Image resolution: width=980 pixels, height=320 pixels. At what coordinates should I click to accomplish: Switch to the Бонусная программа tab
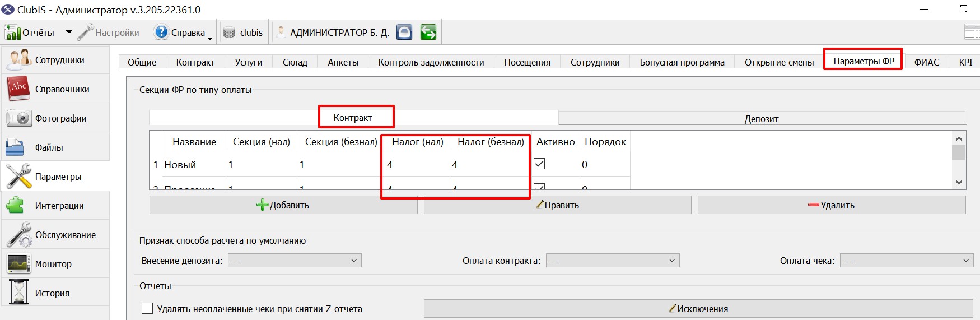(682, 62)
